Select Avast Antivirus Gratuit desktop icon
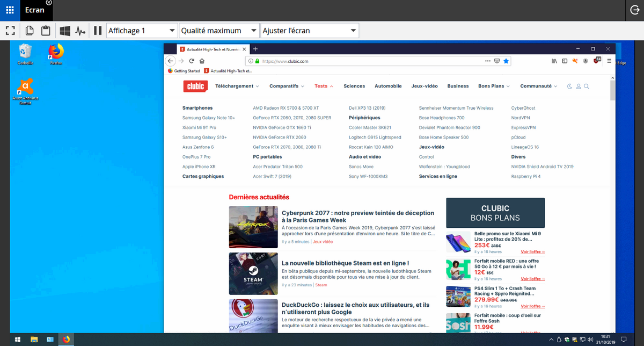The height and width of the screenshot is (346, 644). point(25,91)
